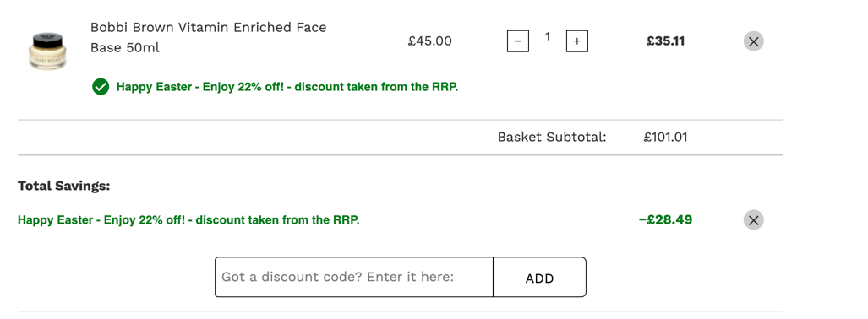Decrease quantity with the minus button
868x319 pixels.
(x=517, y=41)
